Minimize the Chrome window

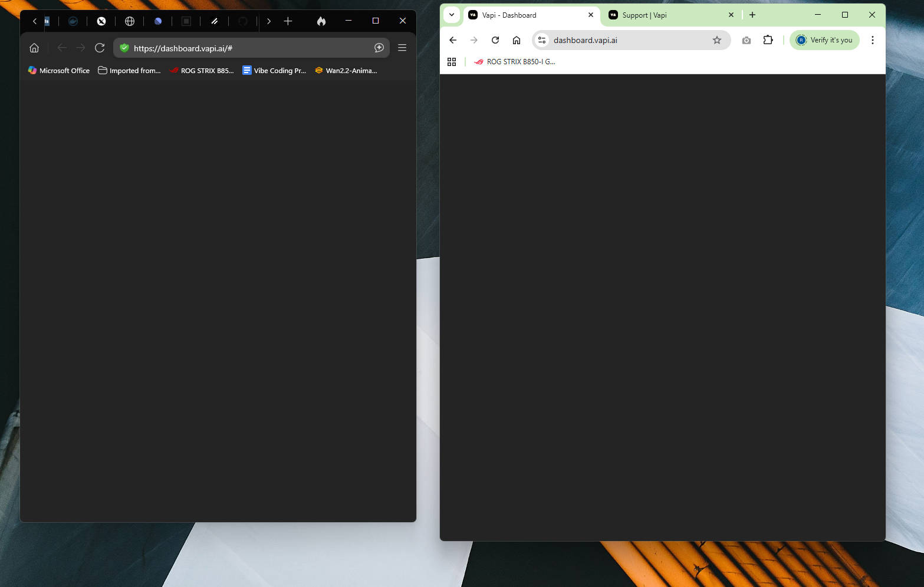818,15
